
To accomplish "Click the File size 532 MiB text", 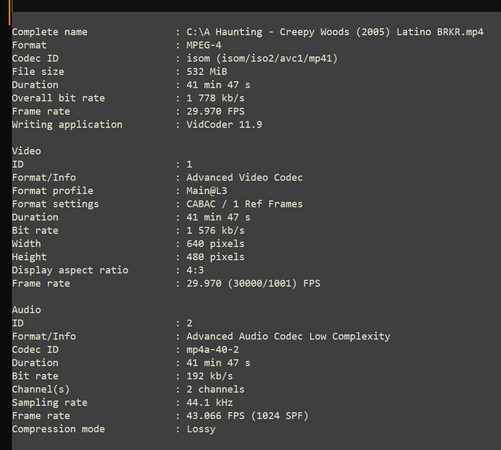I will tap(207, 71).
